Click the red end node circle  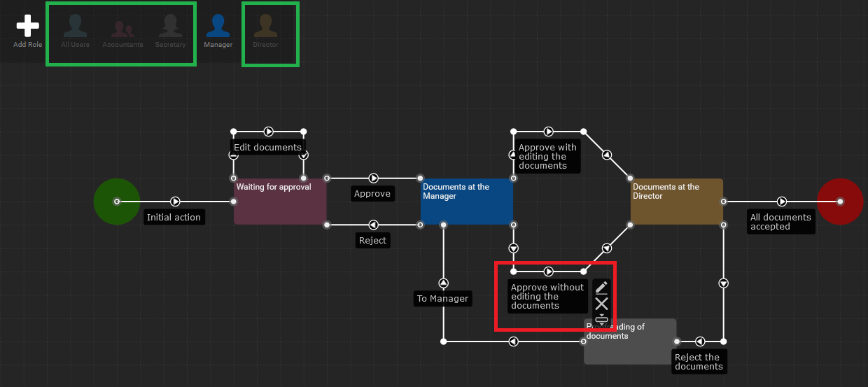tap(840, 202)
